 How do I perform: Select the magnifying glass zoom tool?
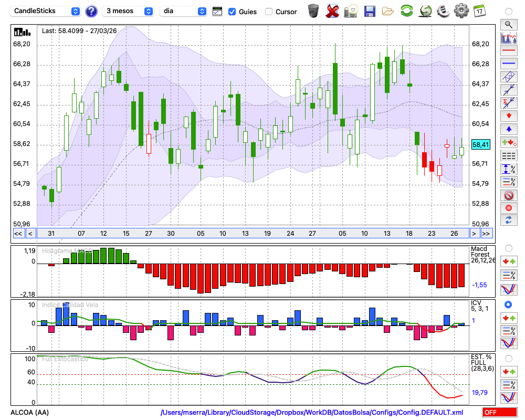pyautogui.click(x=508, y=24)
